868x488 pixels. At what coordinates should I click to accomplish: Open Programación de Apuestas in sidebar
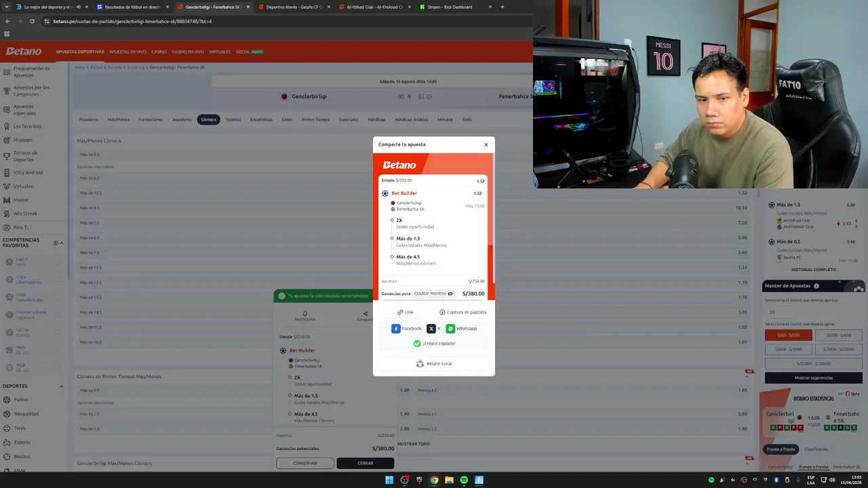[32, 72]
